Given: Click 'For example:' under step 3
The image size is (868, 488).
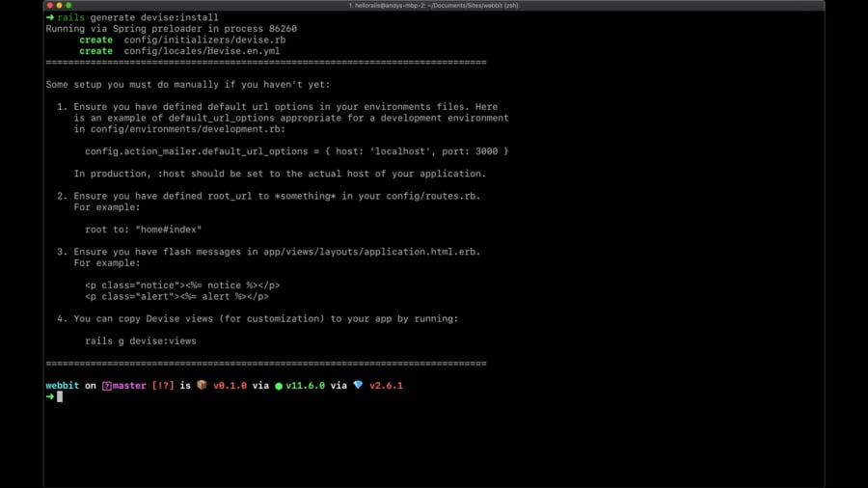Looking at the screenshot, I should click(107, 263).
